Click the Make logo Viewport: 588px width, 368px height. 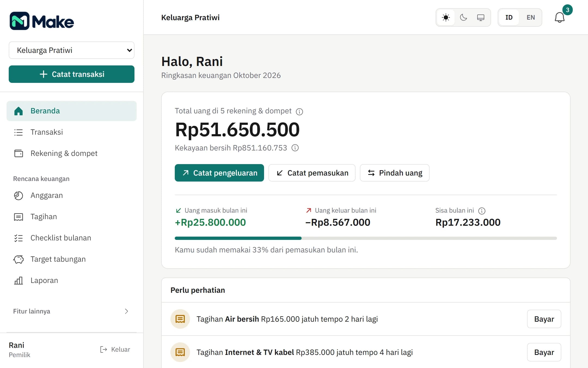coord(42,21)
